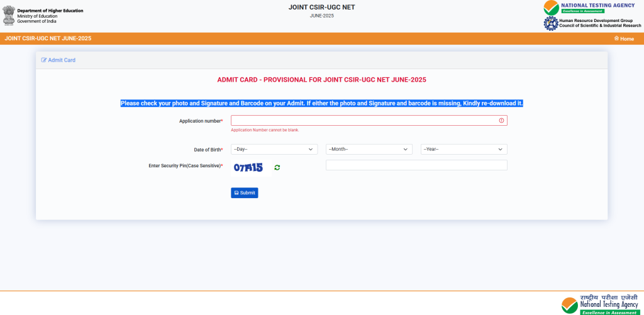Click the 'Enter Security Pin(Case Sensitive)' label
644x315 pixels.
pyautogui.click(x=186, y=166)
